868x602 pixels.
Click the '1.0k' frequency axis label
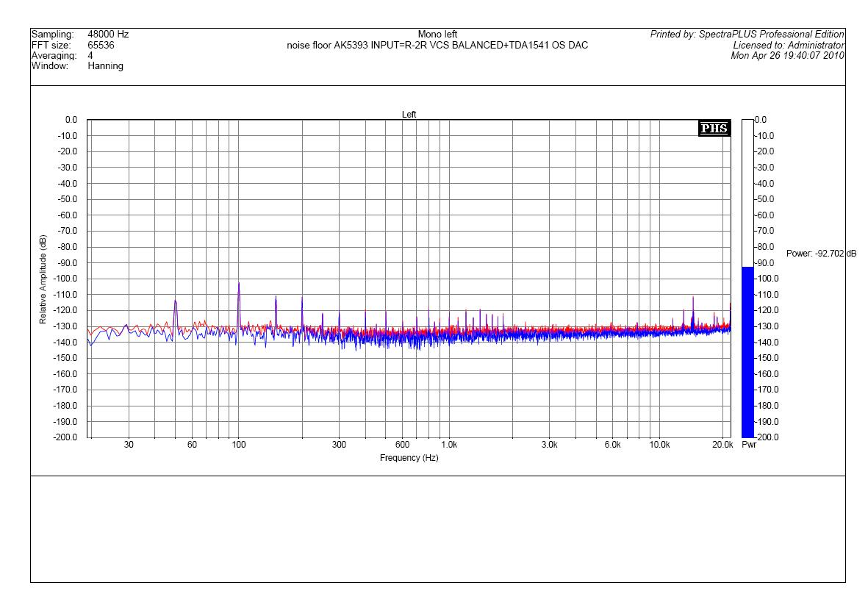point(449,445)
